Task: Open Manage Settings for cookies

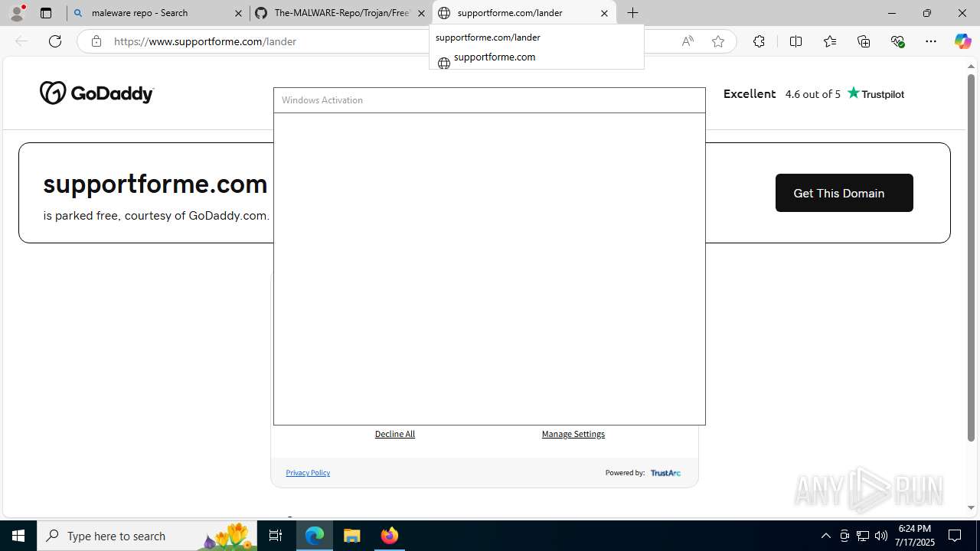Action: tap(573, 434)
